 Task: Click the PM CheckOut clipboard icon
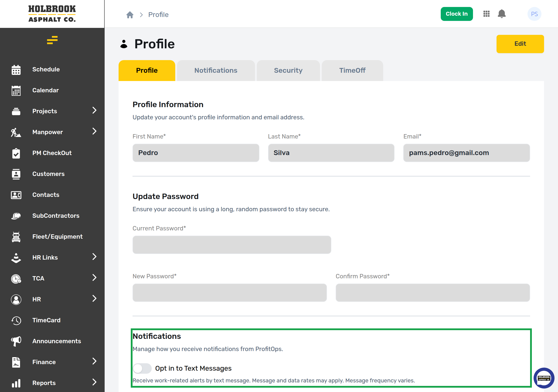coord(16,153)
